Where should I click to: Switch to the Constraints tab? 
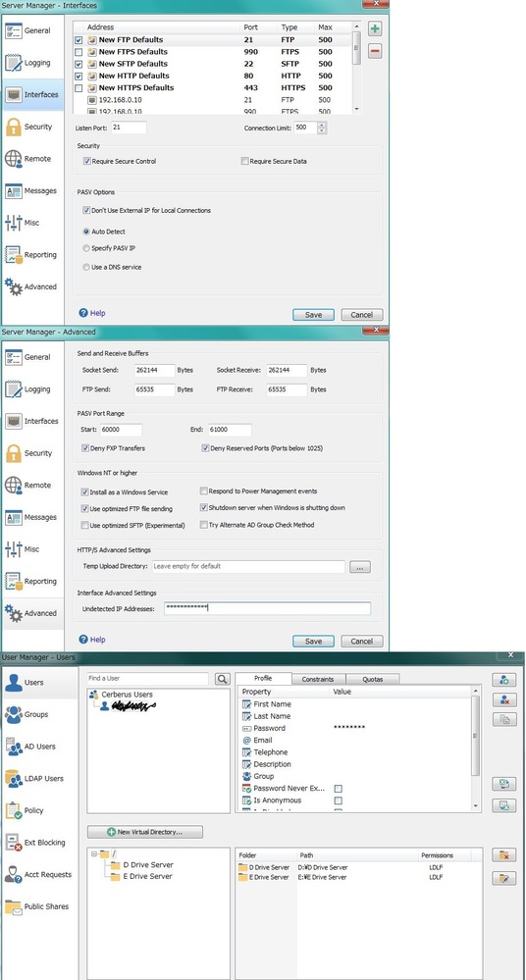(318, 679)
